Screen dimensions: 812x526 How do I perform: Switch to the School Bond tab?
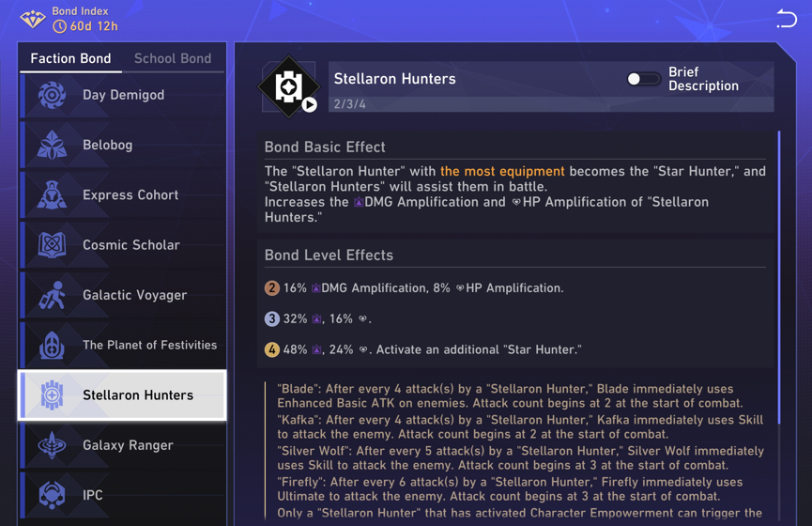click(x=173, y=58)
